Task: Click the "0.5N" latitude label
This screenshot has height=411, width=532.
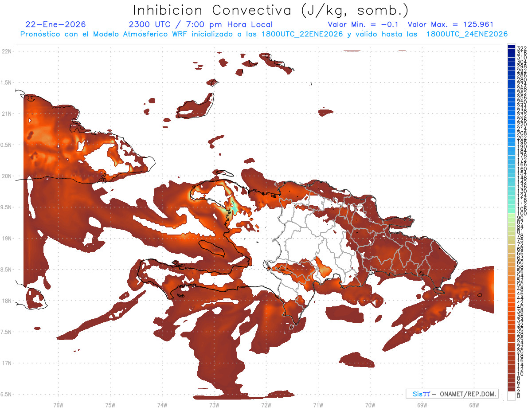Action: 7,145
